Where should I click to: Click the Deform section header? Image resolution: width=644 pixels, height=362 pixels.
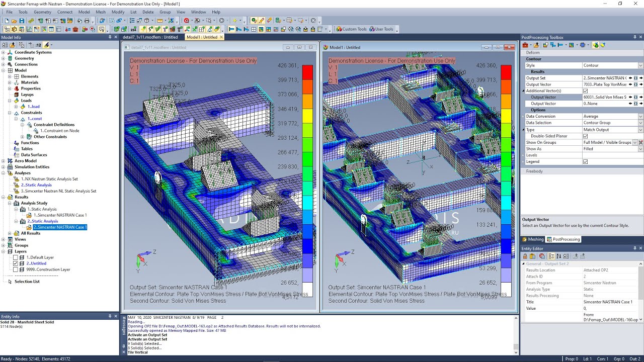pos(583,52)
